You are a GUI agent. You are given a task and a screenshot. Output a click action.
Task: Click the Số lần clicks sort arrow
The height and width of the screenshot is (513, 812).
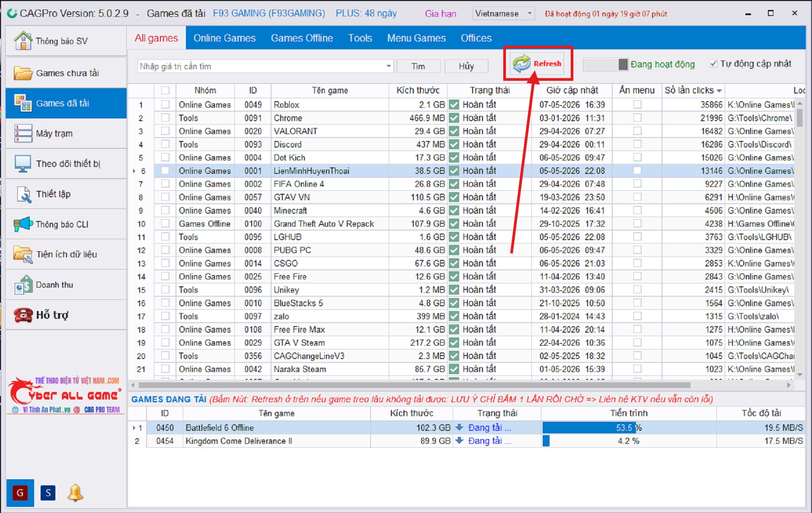tap(719, 91)
